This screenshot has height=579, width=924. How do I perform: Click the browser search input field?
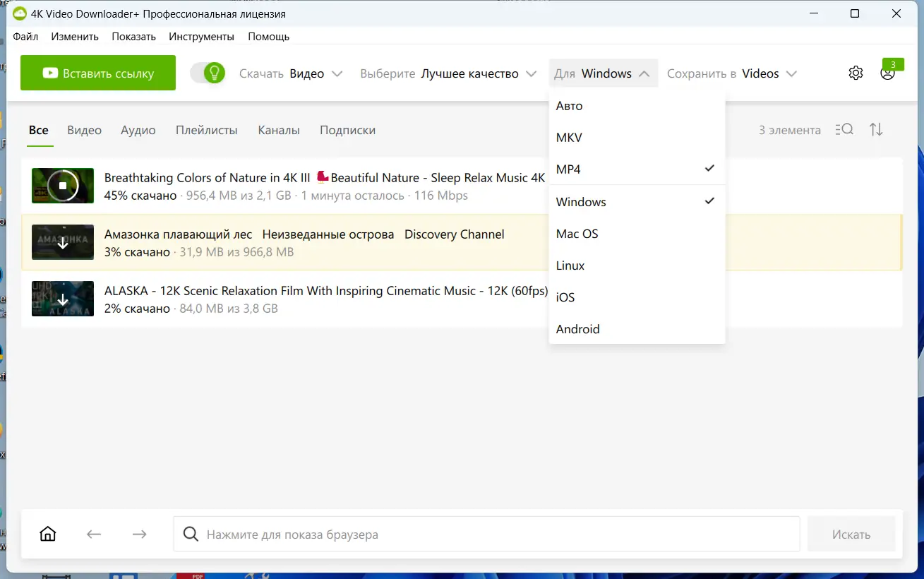(486, 535)
